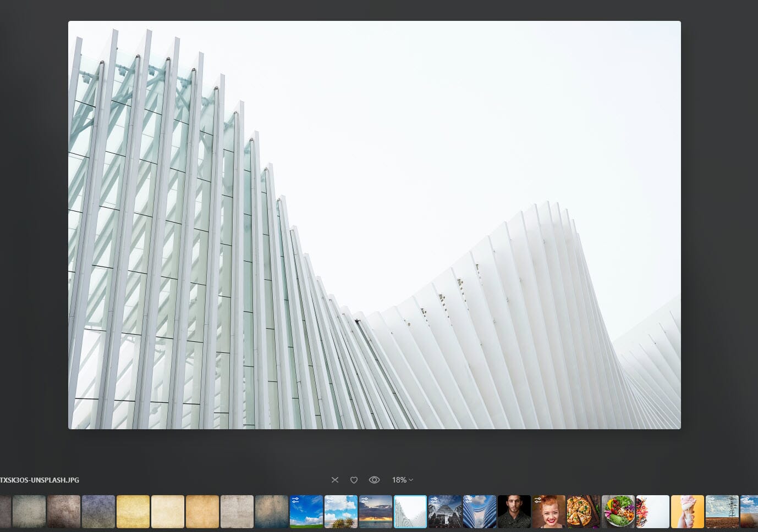The height and width of the screenshot is (532, 758).
Task: Select the red berries on white thumbnail
Action: pos(653,512)
